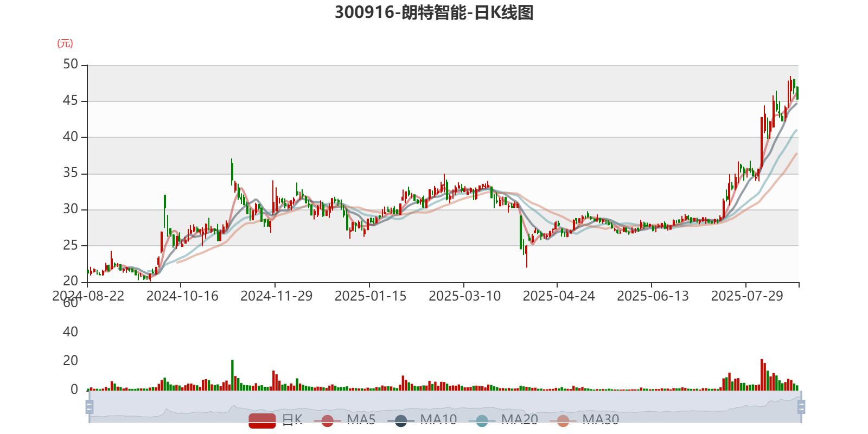The height and width of the screenshot is (434, 868).
Task: Click the 25 price axis label
Action: coord(71,245)
